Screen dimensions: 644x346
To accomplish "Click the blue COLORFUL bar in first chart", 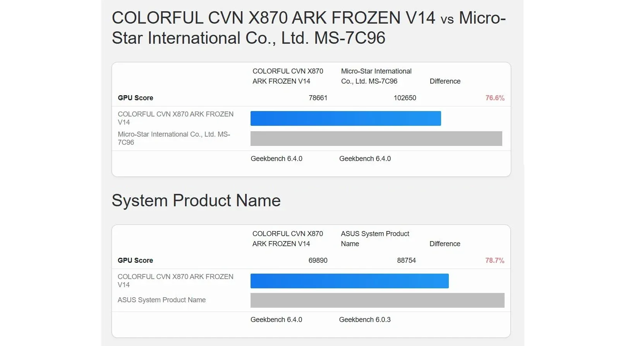I will 346,118.
